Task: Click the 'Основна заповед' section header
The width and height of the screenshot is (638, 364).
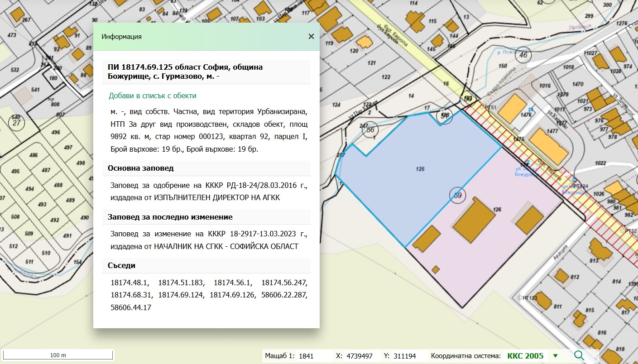Action: (140, 168)
